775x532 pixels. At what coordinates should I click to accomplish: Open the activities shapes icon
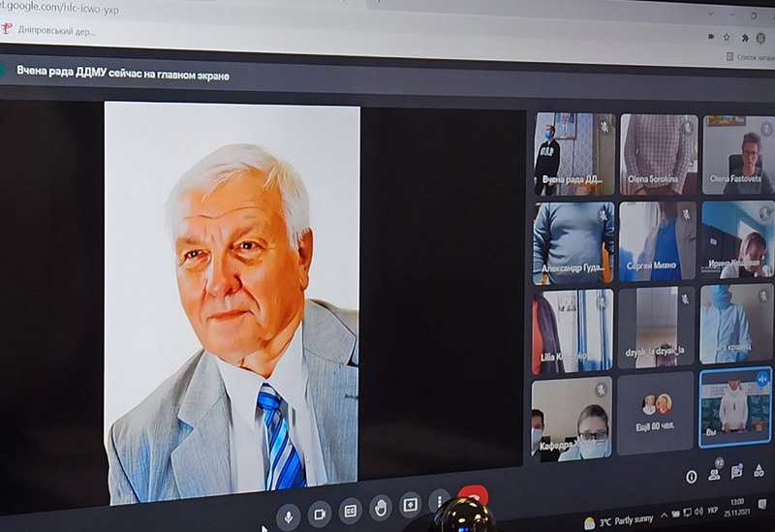[759, 472]
